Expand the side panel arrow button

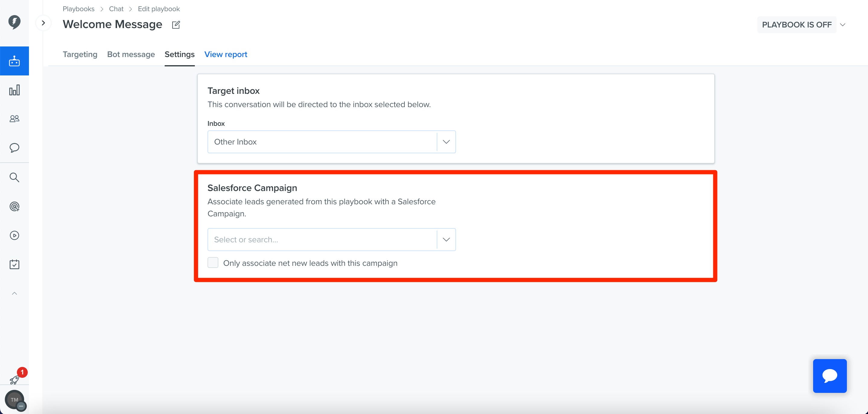pyautogui.click(x=43, y=23)
